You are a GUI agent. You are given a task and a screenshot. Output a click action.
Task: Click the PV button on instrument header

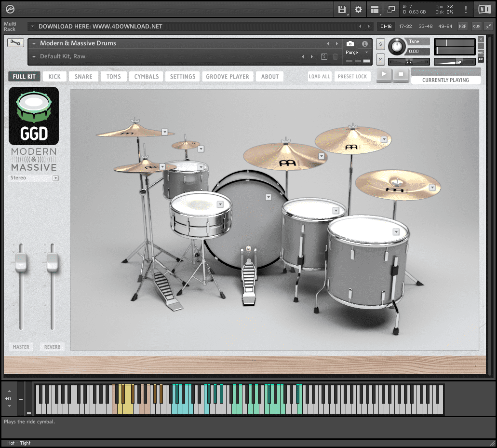coord(481,59)
